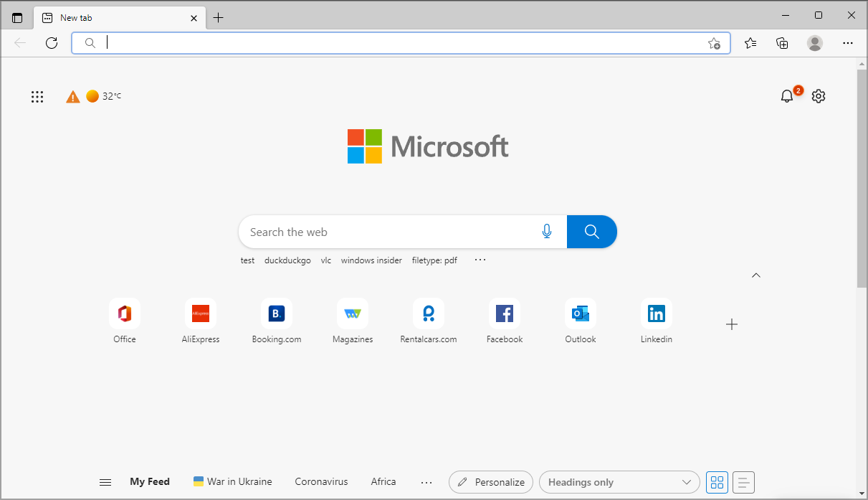Open the app launcher grid icon
This screenshot has height=500, width=868.
pyautogui.click(x=37, y=96)
